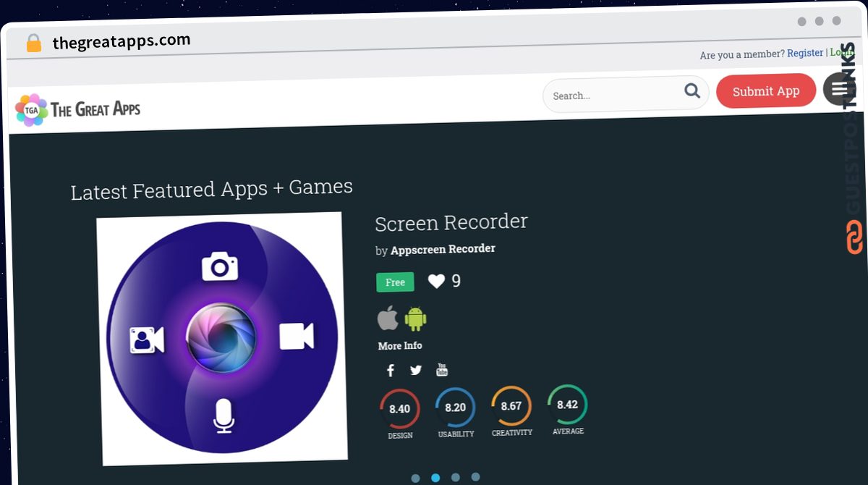Click the 8.40 Design score circle
The height and width of the screenshot is (485, 868).
[399, 409]
